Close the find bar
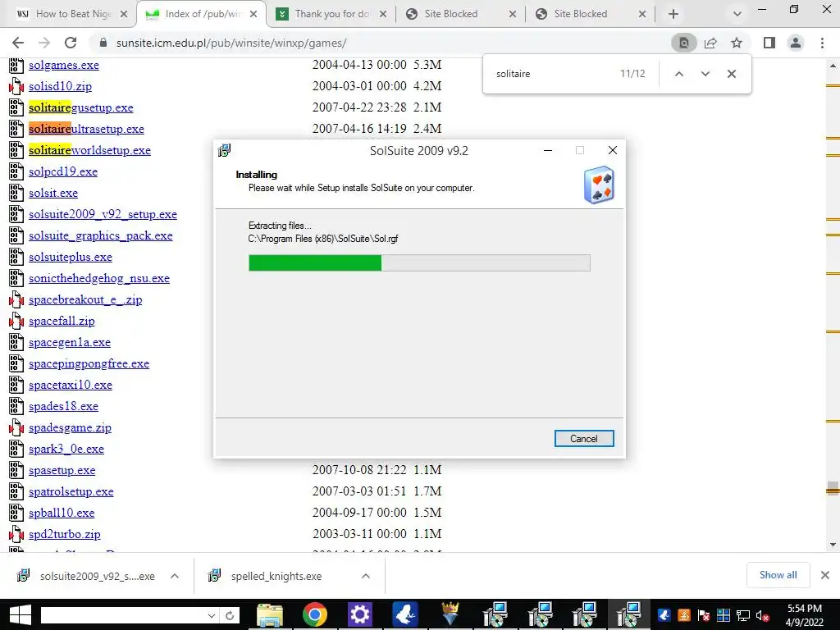This screenshot has height=630, width=840. pyautogui.click(x=731, y=74)
